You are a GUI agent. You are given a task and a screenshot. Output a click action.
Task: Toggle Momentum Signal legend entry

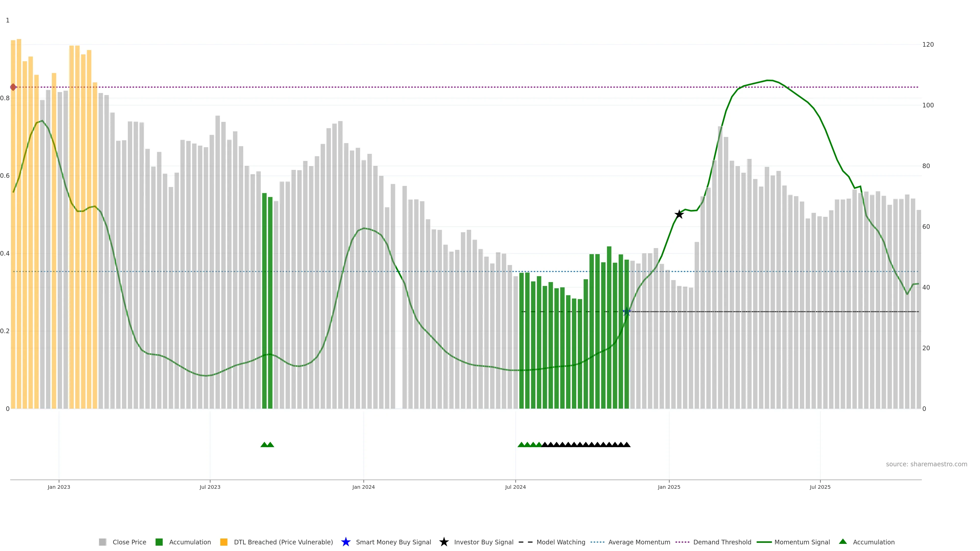pos(802,542)
